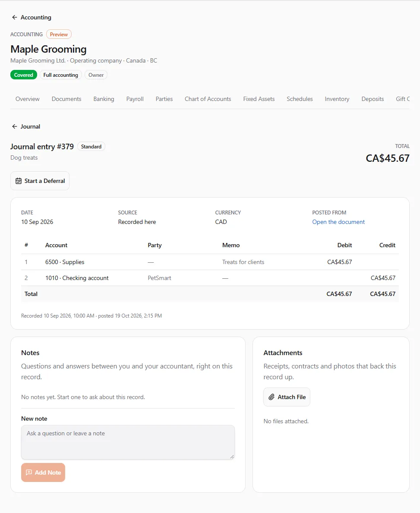Click the Attach File button
Screen dimensions: 420x513
pyautogui.click(x=287, y=397)
